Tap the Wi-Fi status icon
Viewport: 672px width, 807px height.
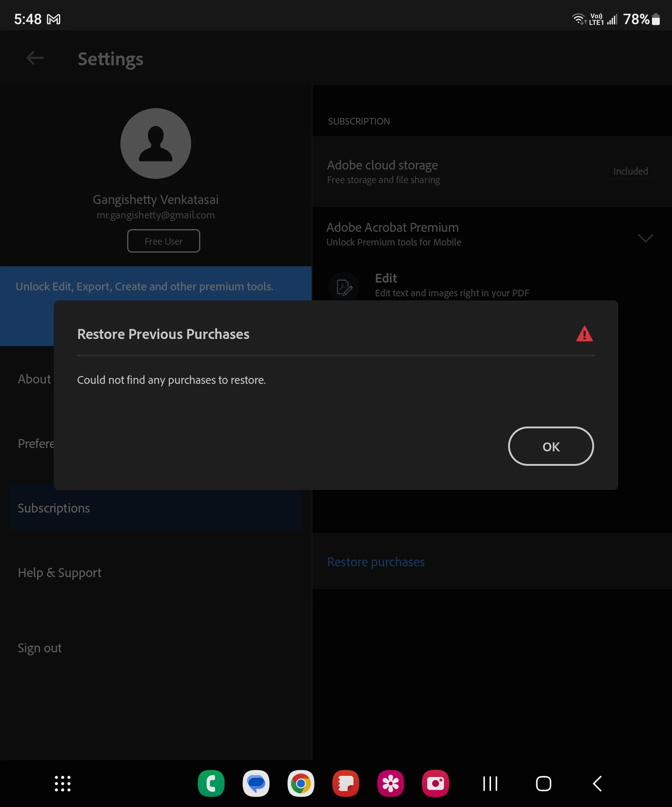click(x=579, y=19)
